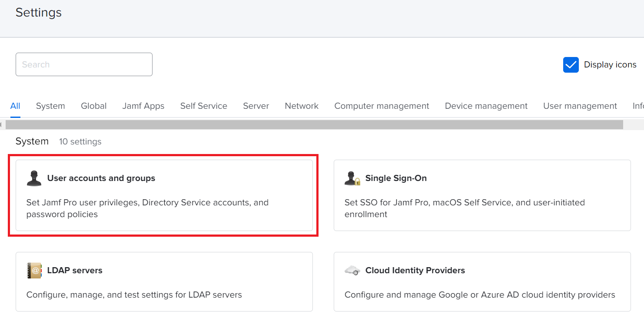Open User accounts and groups settings
Image resolution: width=644 pixels, height=315 pixels.
coord(164,195)
